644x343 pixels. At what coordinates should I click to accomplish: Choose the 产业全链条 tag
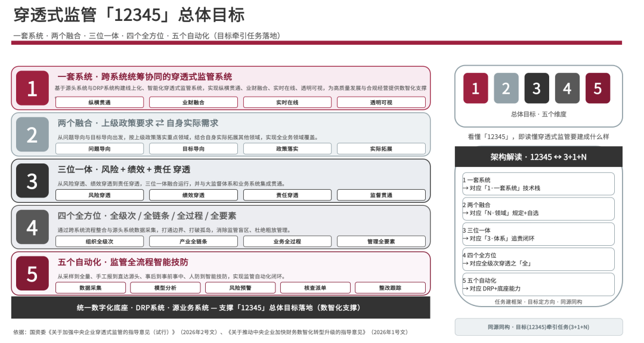(x=193, y=242)
